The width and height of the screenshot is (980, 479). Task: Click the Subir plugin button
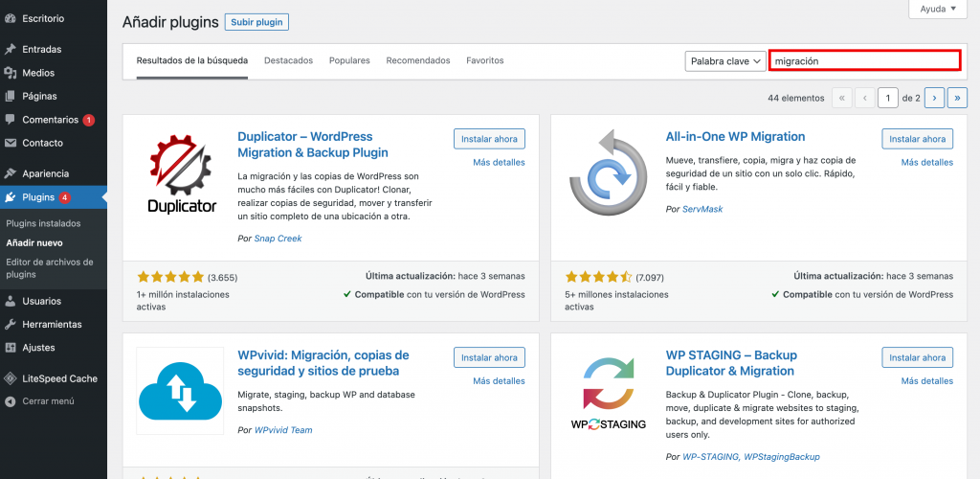pyautogui.click(x=256, y=22)
